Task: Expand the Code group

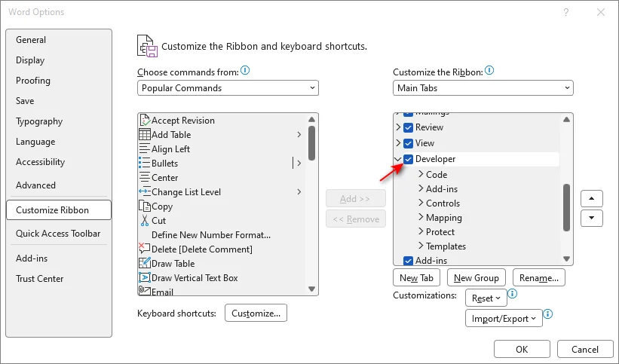Action: tap(421, 174)
